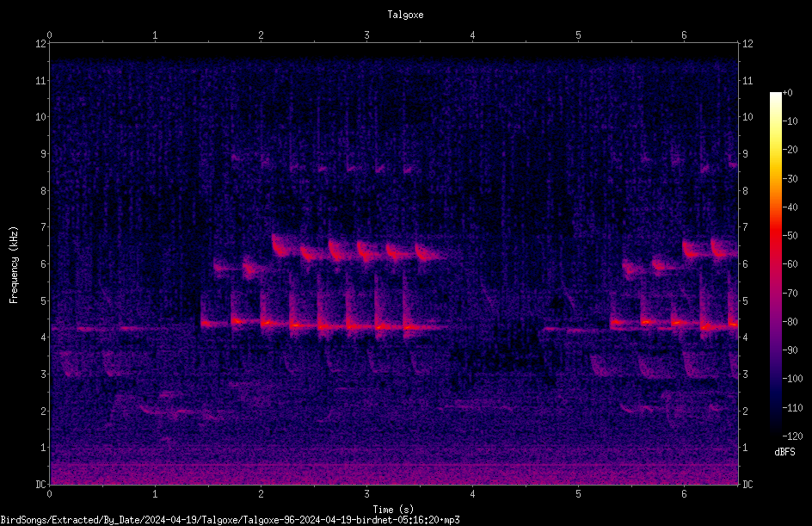Image resolution: width=812 pixels, height=526 pixels.
Task: Click the Talgoxe title above the spectrogram
Action: click(405, 15)
